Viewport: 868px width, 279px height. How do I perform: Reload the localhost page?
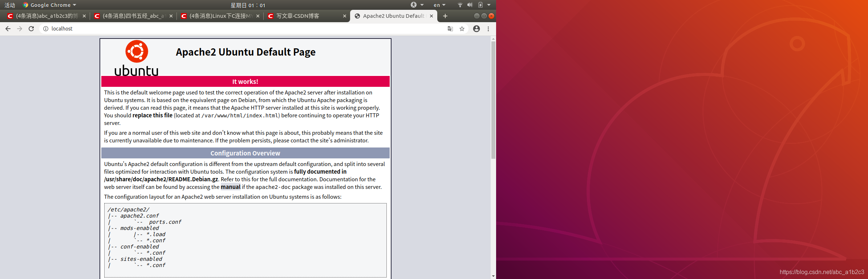pyautogui.click(x=31, y=29)
